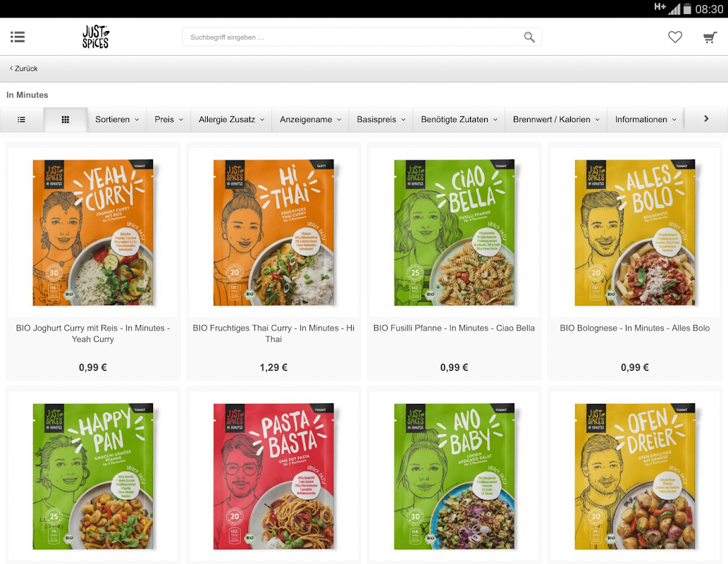Open the Sortieren dropdown
728x564 pixels.
tap(117, 119)
